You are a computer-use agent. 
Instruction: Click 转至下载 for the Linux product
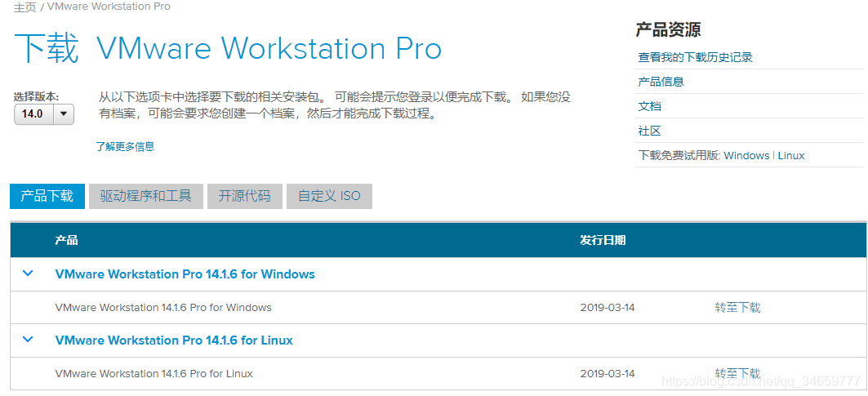[x=738, y=373]
